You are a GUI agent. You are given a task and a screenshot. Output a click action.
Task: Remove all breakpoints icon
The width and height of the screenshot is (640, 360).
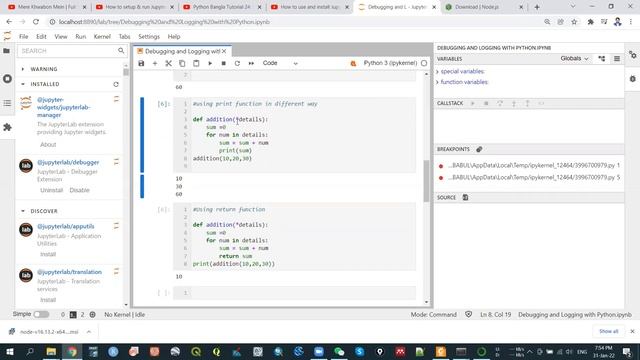point(479,149)
